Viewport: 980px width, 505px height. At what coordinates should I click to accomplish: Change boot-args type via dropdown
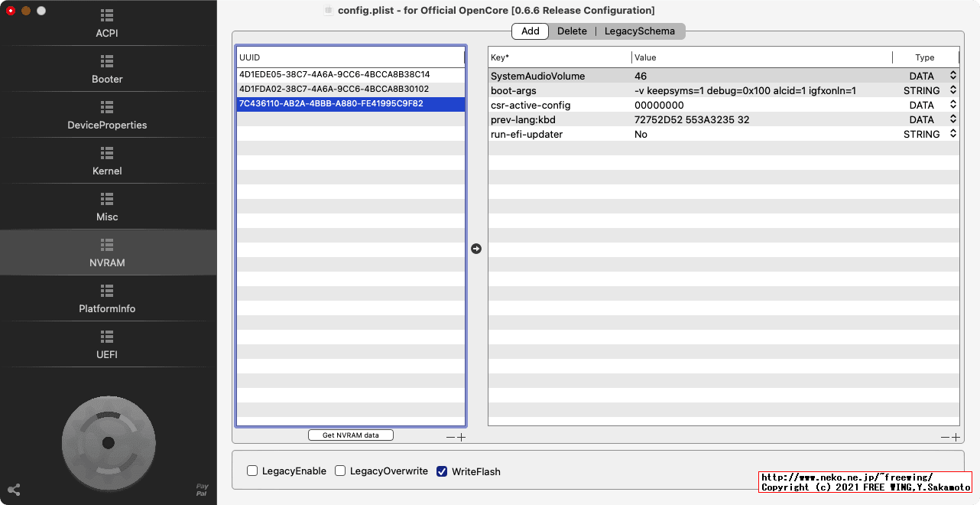coord(952,90)
